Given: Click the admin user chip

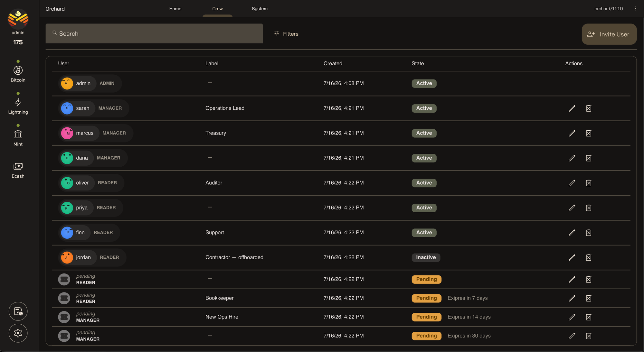Looking at the screenshot, I should tap(90, 83).
